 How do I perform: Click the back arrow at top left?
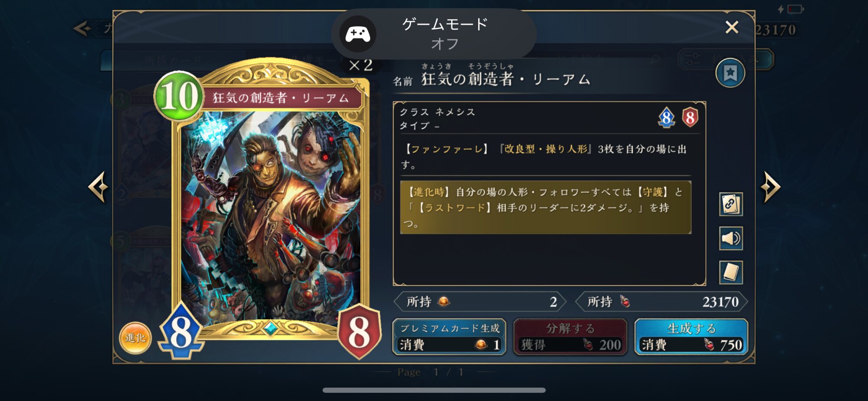82,29
